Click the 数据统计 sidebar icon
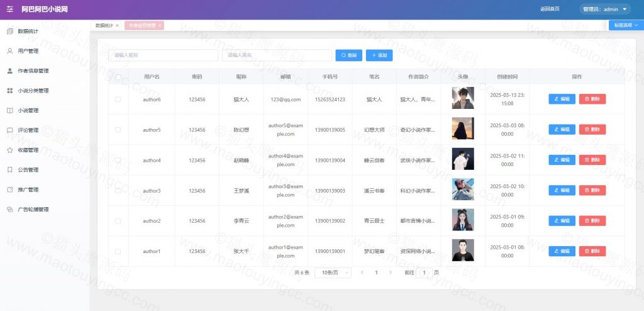Image resolution: width=644 pixels, height=311 pixels. point(10,31)
